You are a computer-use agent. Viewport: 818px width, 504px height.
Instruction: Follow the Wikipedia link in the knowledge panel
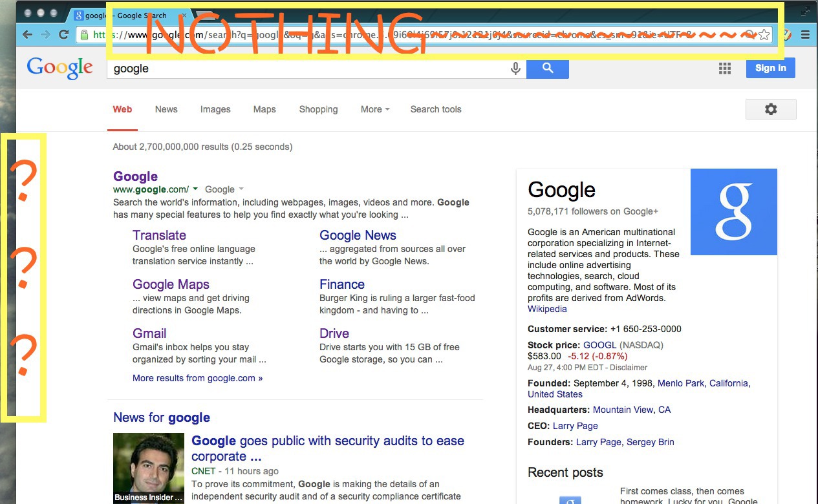(x=547, y=309)
